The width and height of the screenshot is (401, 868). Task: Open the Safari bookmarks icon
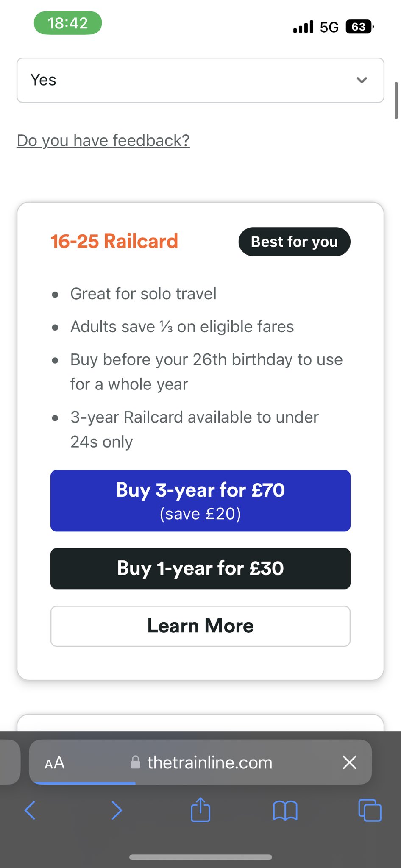tap(285, 810)
